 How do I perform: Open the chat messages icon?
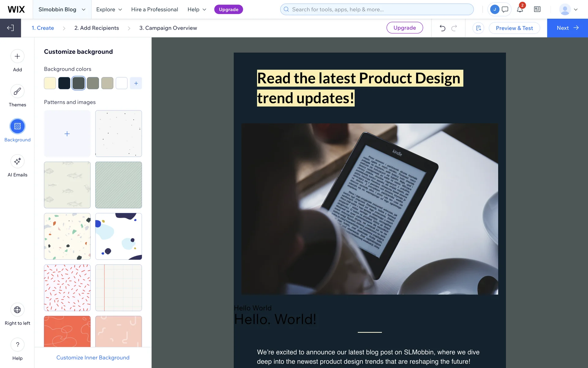click(x=505, y=9)
